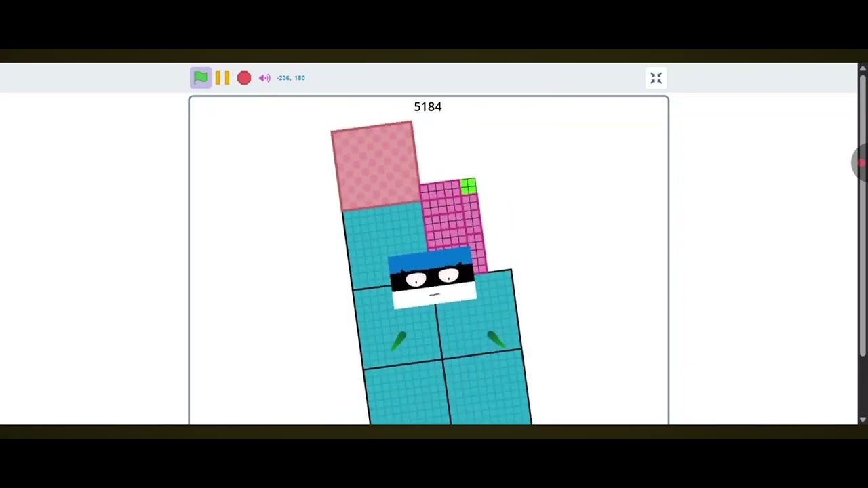868x488 pixels.
Task: Click the page scrollbar down arrow
Action: [863, 420]
